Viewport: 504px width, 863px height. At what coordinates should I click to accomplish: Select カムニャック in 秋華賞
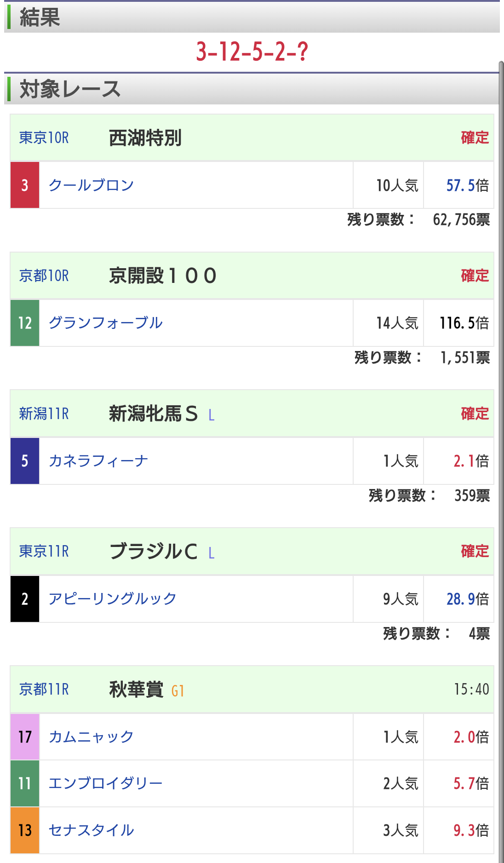pyautogui.click(x=91, y=737)
